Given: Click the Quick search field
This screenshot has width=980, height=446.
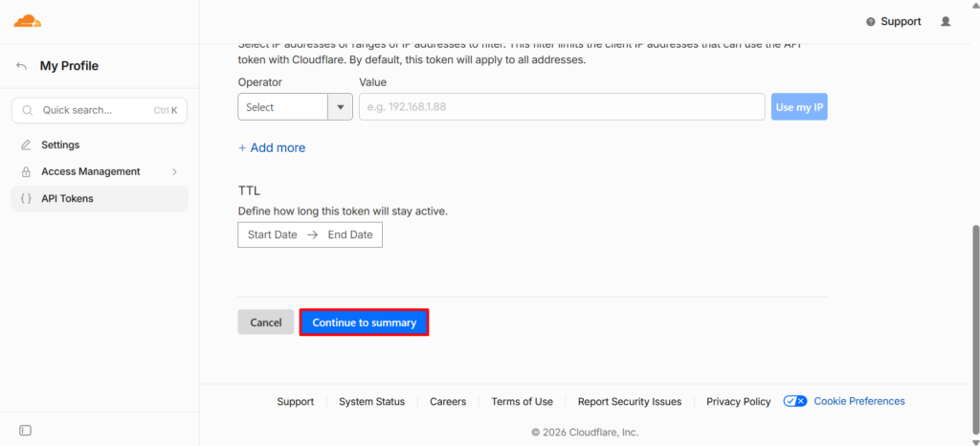Looking at the screenshot, I should 100,111.
